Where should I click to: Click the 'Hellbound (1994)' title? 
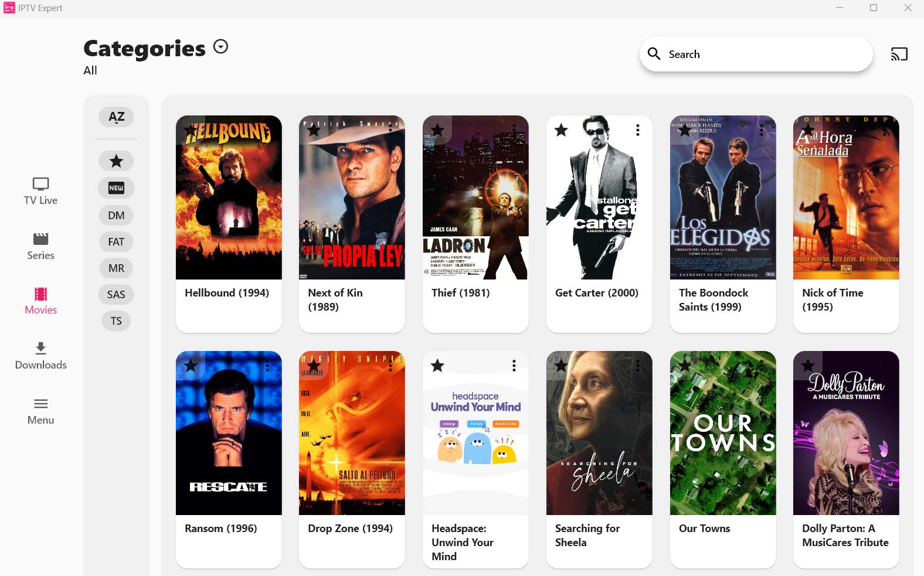[227, 292]
